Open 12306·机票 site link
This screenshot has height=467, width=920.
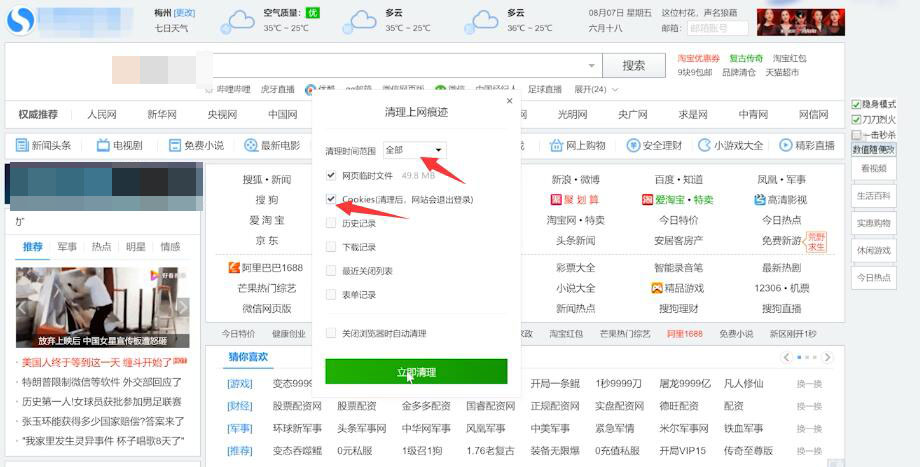(782, 288)
